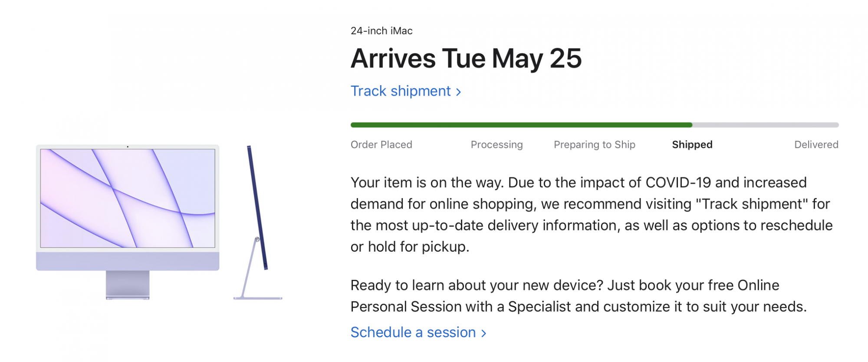Click the COVID-19 delivery notice paragraph
The image size is (868, 362).
pyautogui.click(x=590, y=215)
